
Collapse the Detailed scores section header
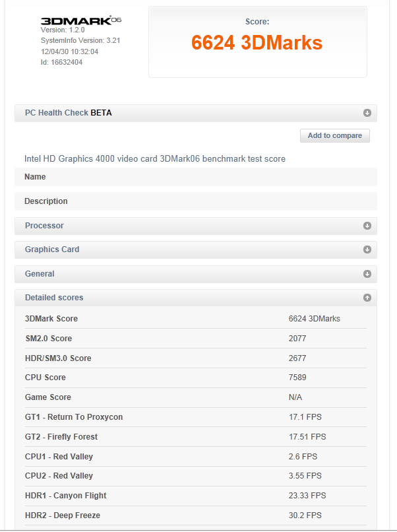(x=54, y=298)
